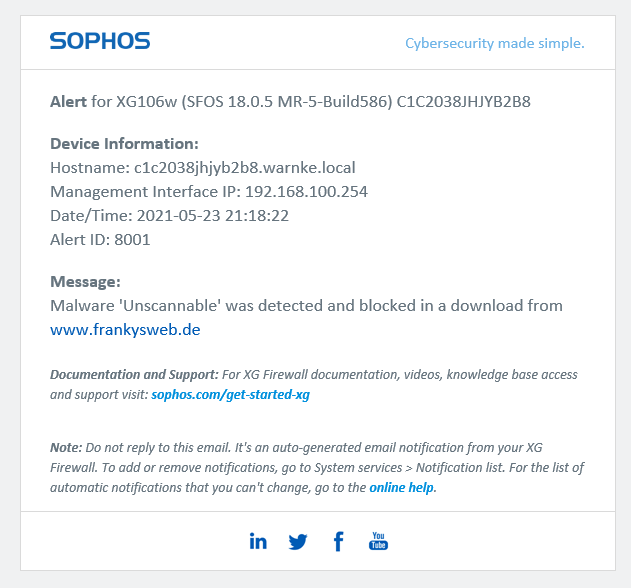The image size is (631, 588).
Task: Follow the online help link
Action: point(402,487)
